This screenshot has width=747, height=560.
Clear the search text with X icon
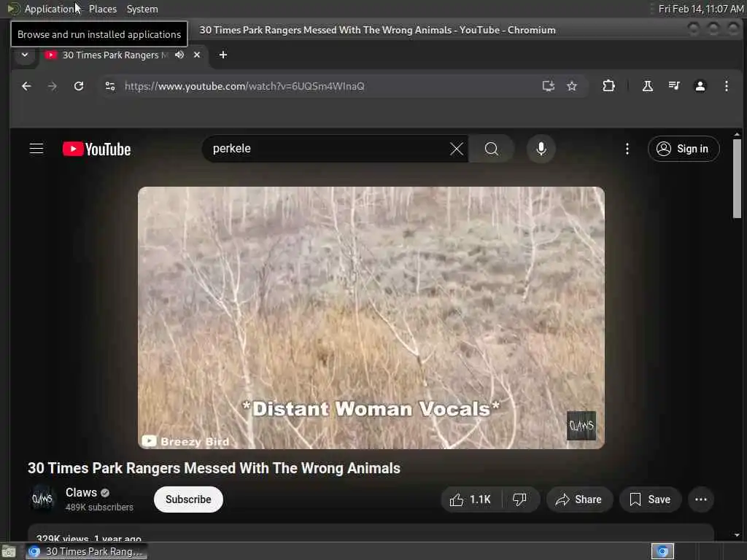click(x=457, y=149)
